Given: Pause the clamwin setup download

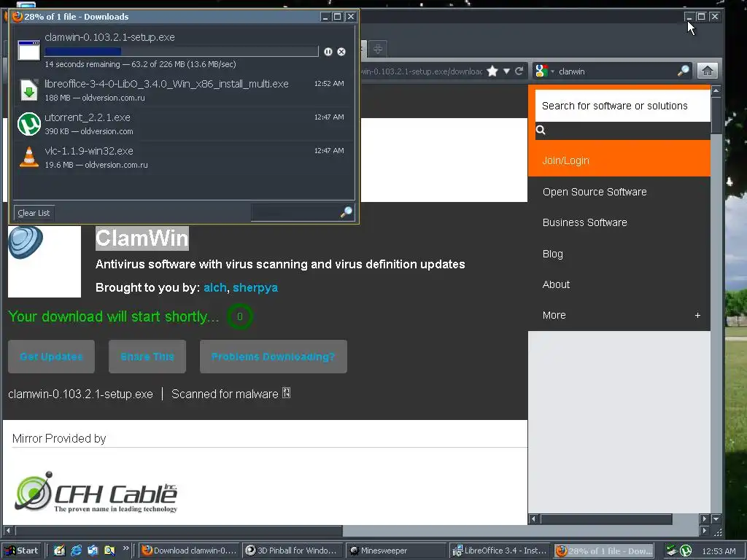Looking at the screenshot, I should tap(328, 52).
